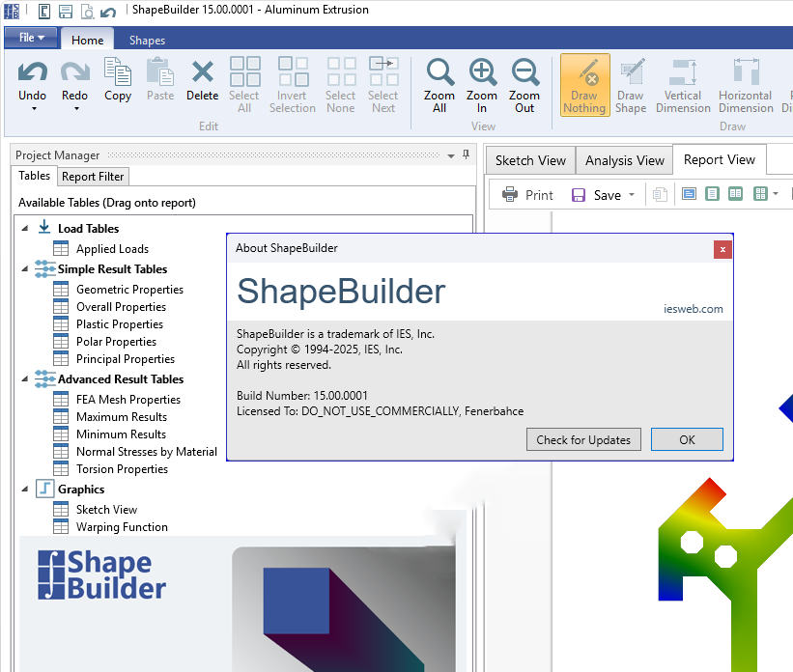This screenshot has height=672, width=793.
Task: Select the Horizontal Dimension tool
Action: (x=746, y=85)
